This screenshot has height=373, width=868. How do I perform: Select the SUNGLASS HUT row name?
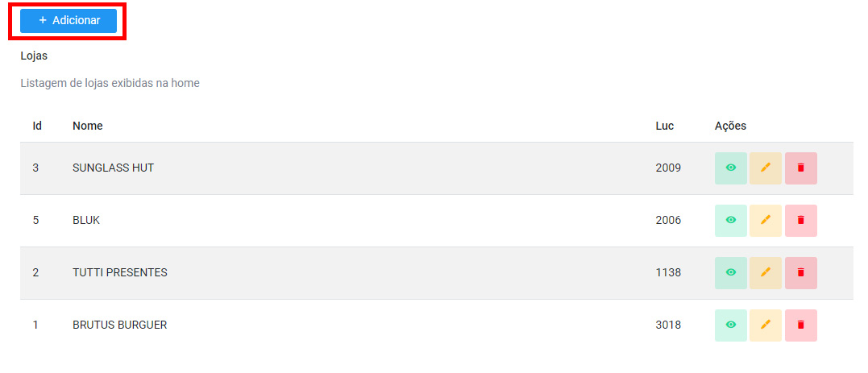113,168
